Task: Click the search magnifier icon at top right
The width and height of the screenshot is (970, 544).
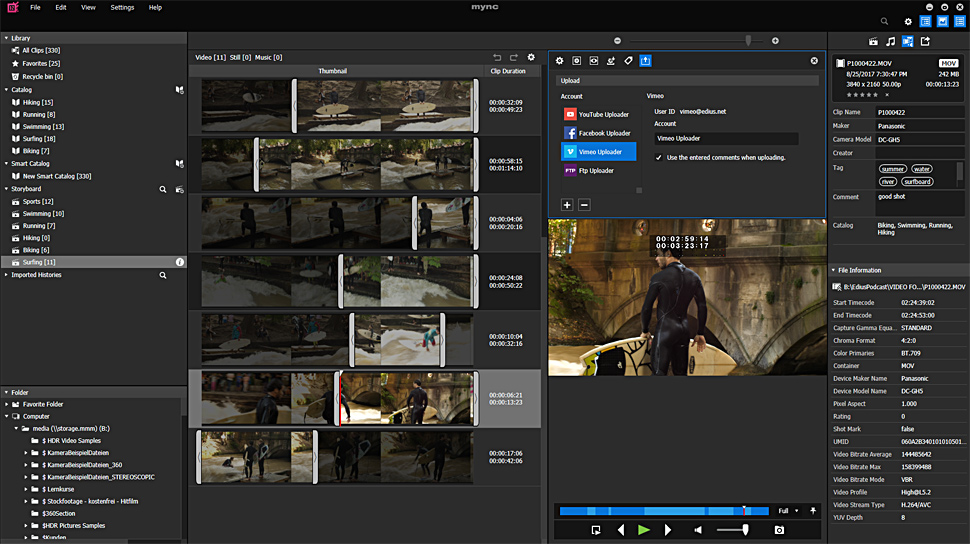Action: coord(884,21)
